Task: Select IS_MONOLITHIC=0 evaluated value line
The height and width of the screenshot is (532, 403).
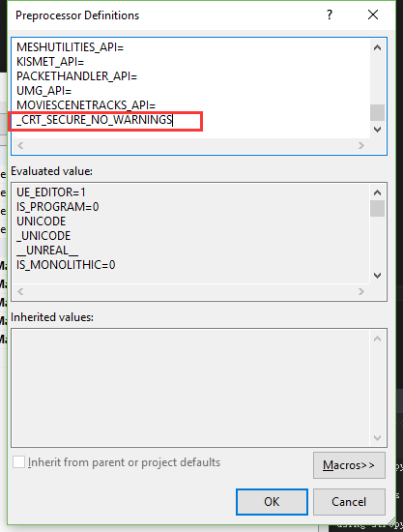Action: [x=66, y=265]
